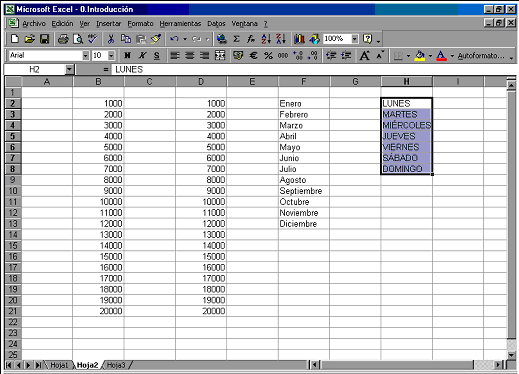Expand the 100% zoom dropdown
519x374 pixels.
tap(355, 39)
